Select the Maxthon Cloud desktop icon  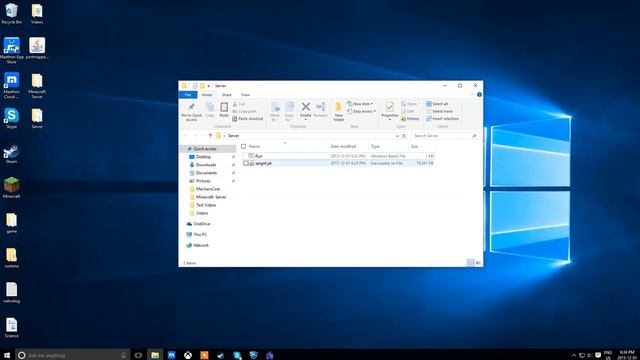point(11,85)
